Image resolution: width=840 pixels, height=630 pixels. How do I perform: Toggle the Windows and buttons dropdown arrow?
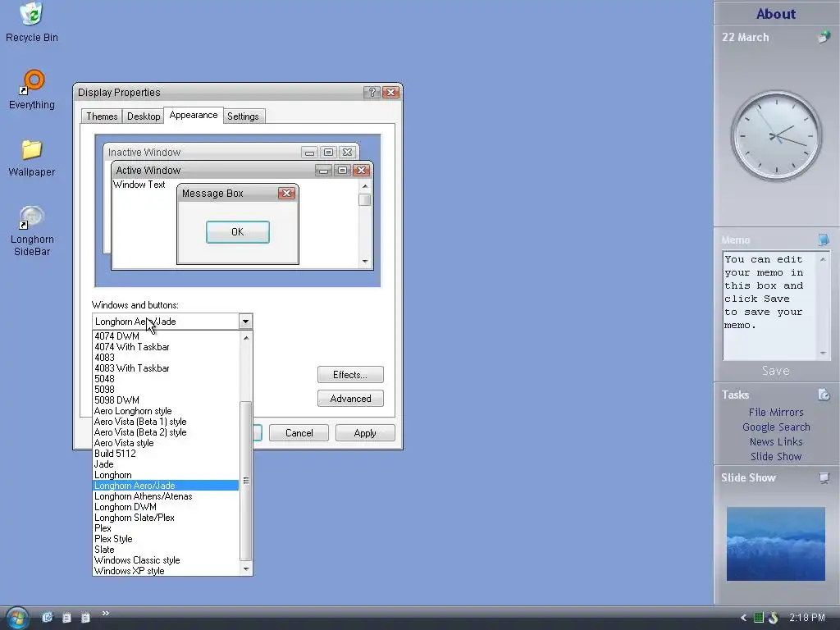(x=245, y=322)
